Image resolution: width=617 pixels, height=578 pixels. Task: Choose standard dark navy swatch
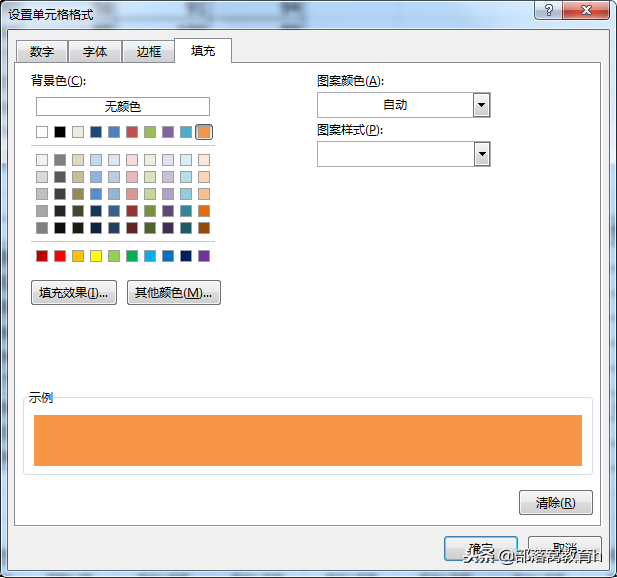pos(186,256)
